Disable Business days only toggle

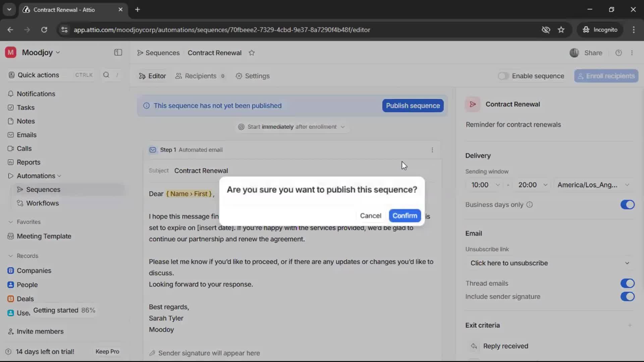pos(627,205)
